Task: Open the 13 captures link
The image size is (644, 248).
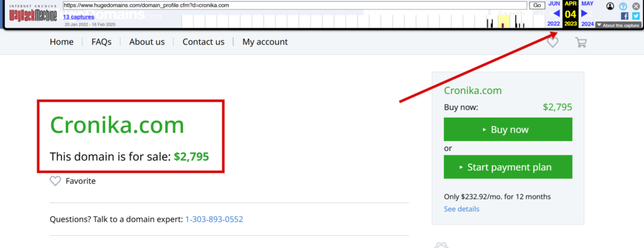Action: click(x=79, y=17)
